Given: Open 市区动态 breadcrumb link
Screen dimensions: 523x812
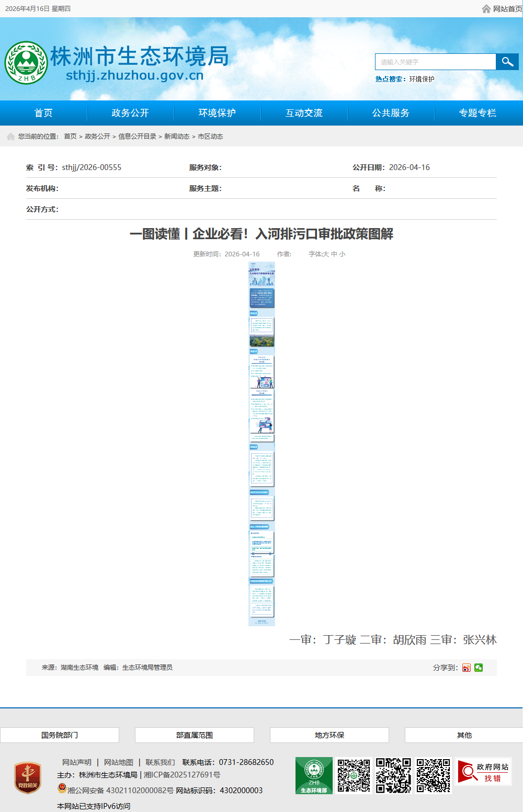Looking at the screenshot, I should pos(210,137).
